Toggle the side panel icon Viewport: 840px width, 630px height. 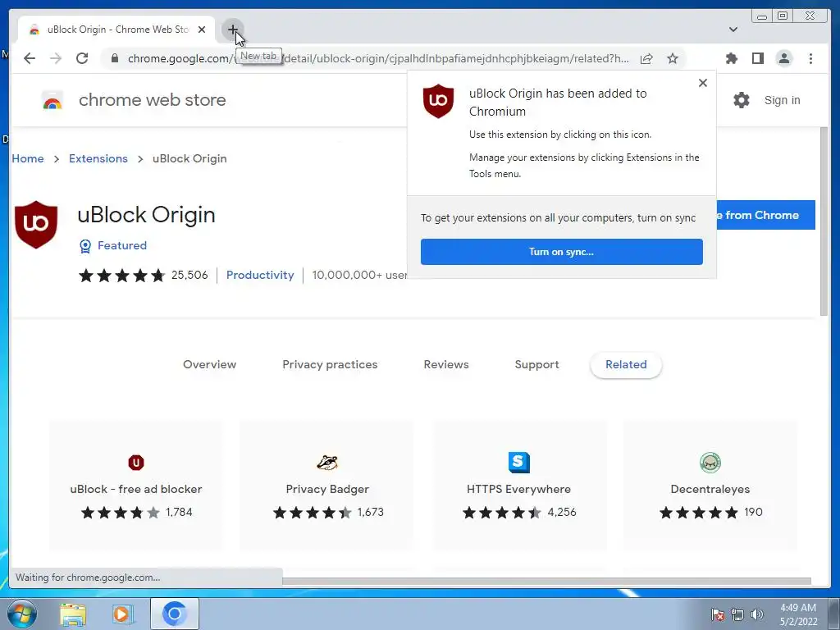click(757, 58)
